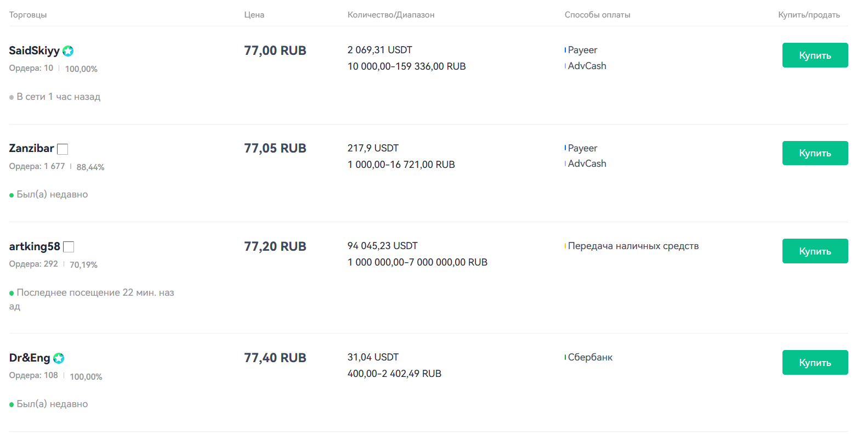Click the green Сбербанк payment marker

[565, 357]
